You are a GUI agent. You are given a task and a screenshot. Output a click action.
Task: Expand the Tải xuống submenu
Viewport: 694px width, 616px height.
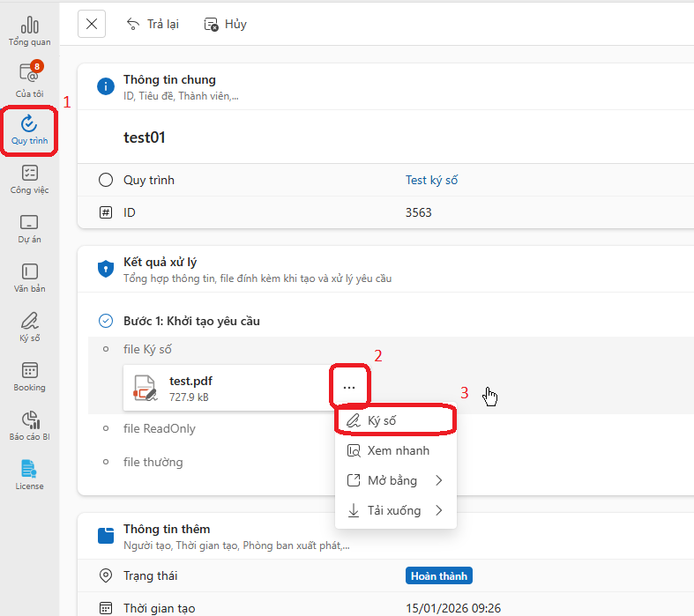click(x=395, y=510)
